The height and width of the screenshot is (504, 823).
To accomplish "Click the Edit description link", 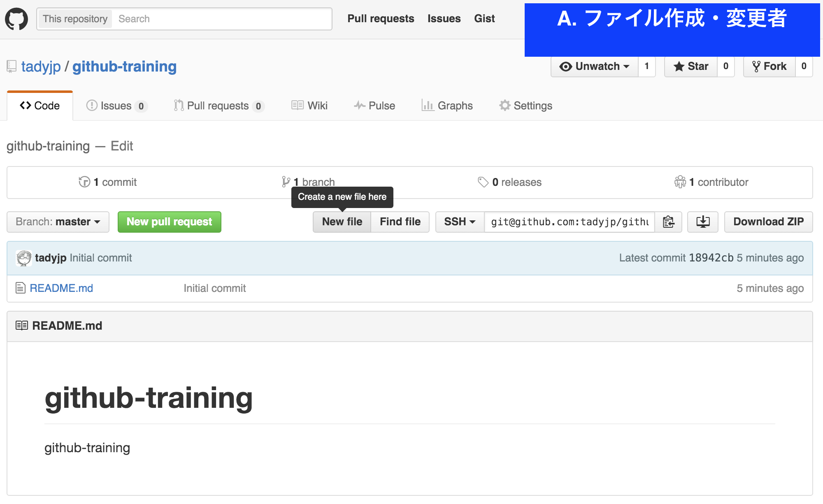I will pos(122,146).
